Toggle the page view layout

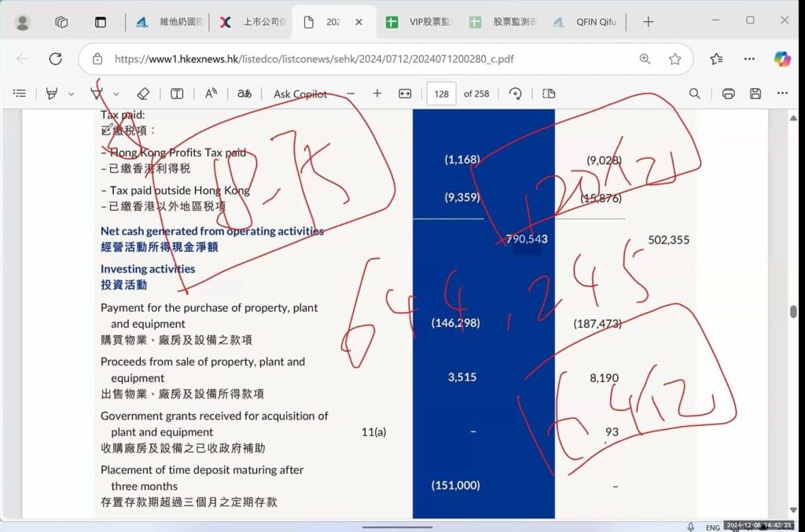(x=549, y=94)
